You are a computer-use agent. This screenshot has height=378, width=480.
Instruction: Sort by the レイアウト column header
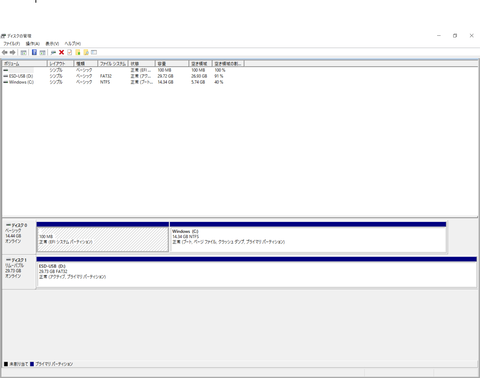click(60, 63)
